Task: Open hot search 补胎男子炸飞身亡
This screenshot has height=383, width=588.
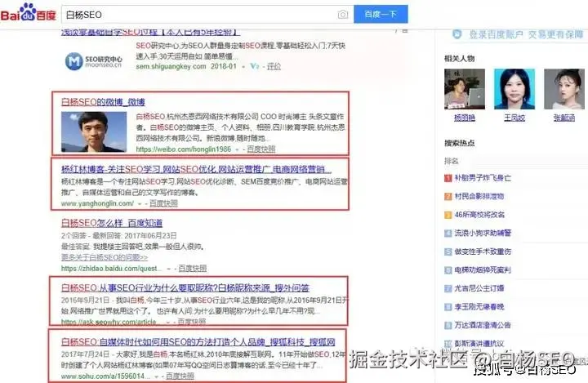Action: [483, 178]
